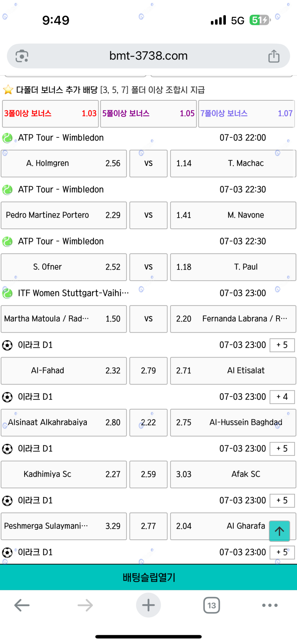297x644 pixels.
Task: Tap the share icon in address bar
Action: pyautogui.click(x=274, y=56)
